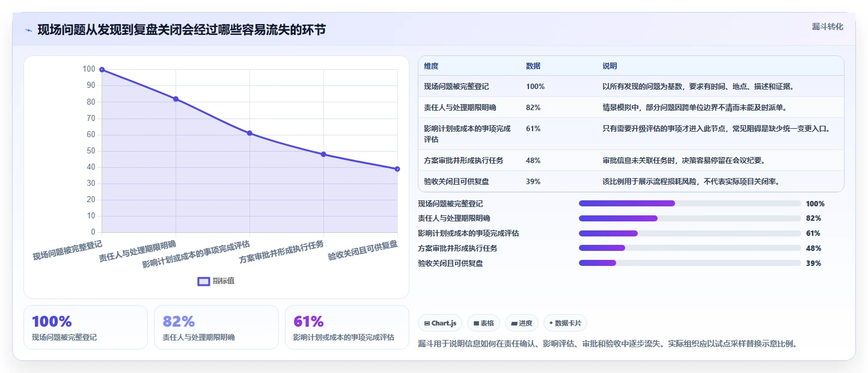Select the 100% data point on chart

pos(102,70)
